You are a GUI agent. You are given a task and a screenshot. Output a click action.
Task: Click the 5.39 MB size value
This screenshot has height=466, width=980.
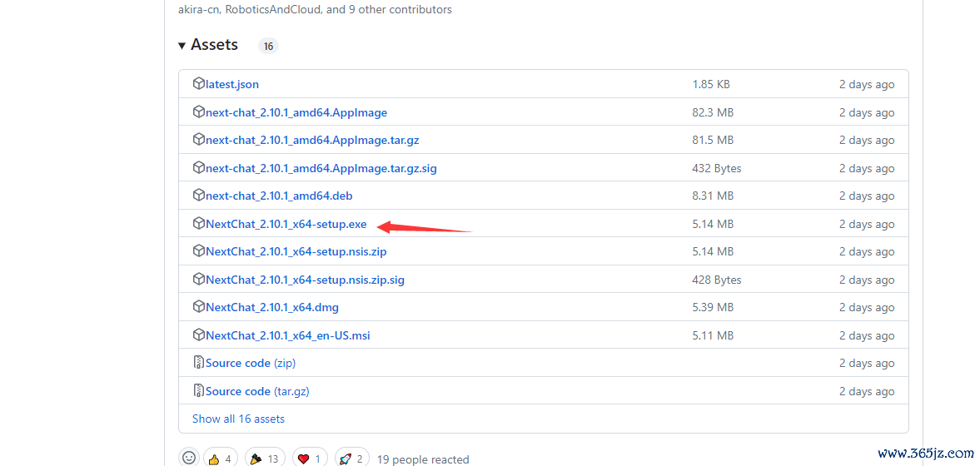(713, 307)
